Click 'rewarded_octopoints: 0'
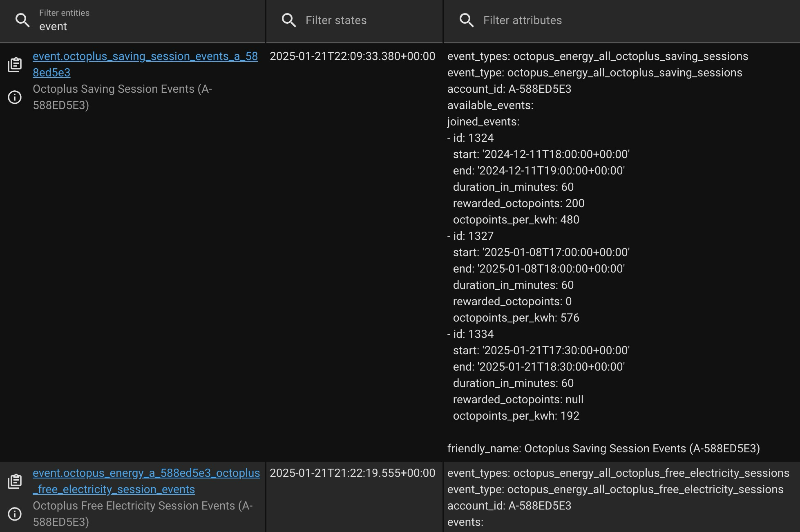 512,302
